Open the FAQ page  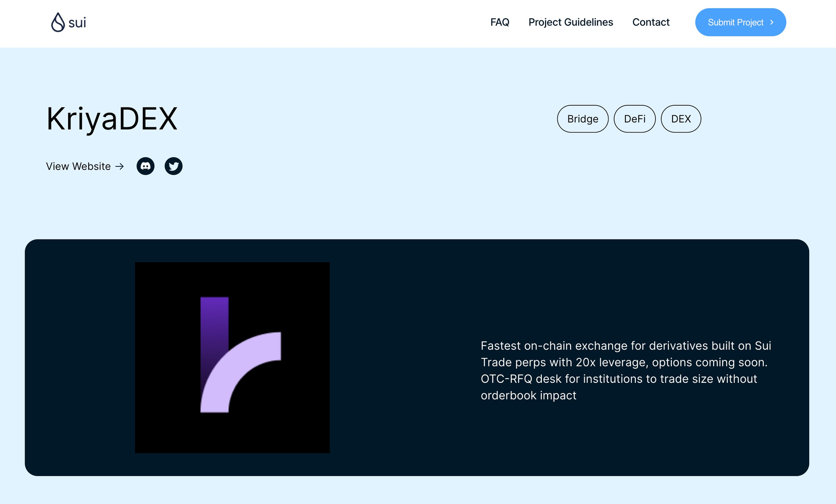click(500, 22)
